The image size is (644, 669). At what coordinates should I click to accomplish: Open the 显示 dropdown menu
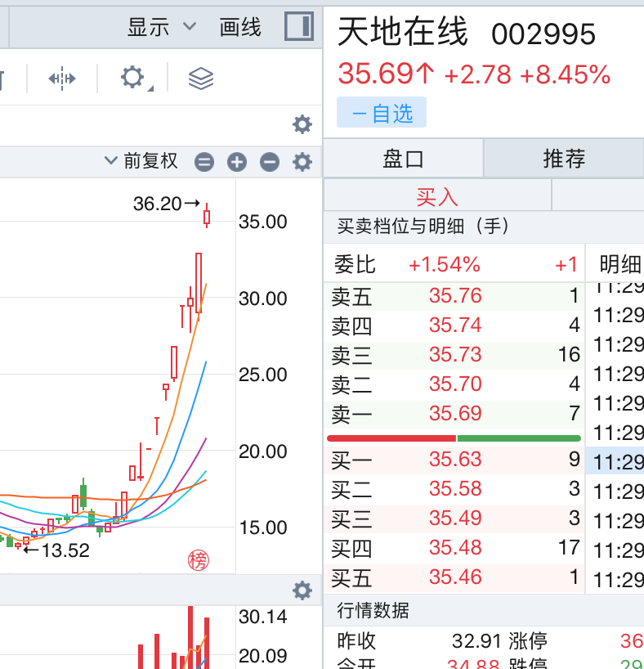[x=162, y=27]
